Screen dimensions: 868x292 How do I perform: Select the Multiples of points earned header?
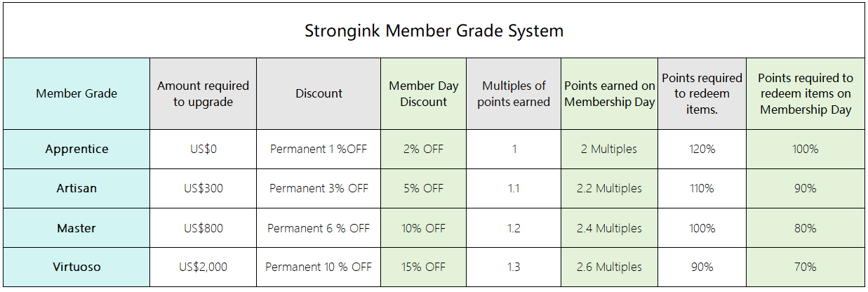click(514, 93)
